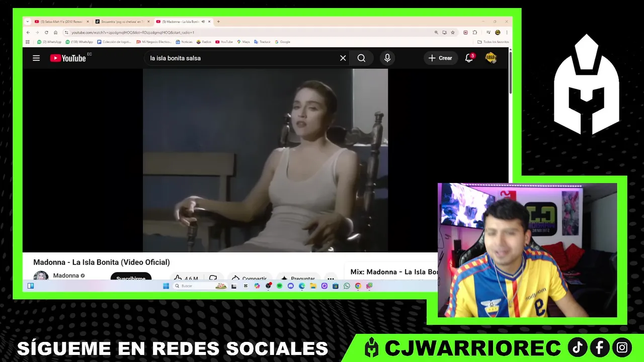
Task: Open Windows widgets panel icon
Action: click(31, 286)
